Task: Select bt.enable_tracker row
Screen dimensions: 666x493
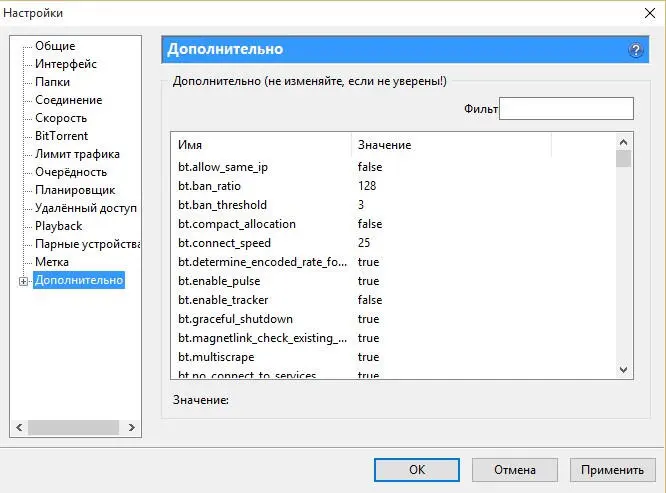Action: coord(393,300)
